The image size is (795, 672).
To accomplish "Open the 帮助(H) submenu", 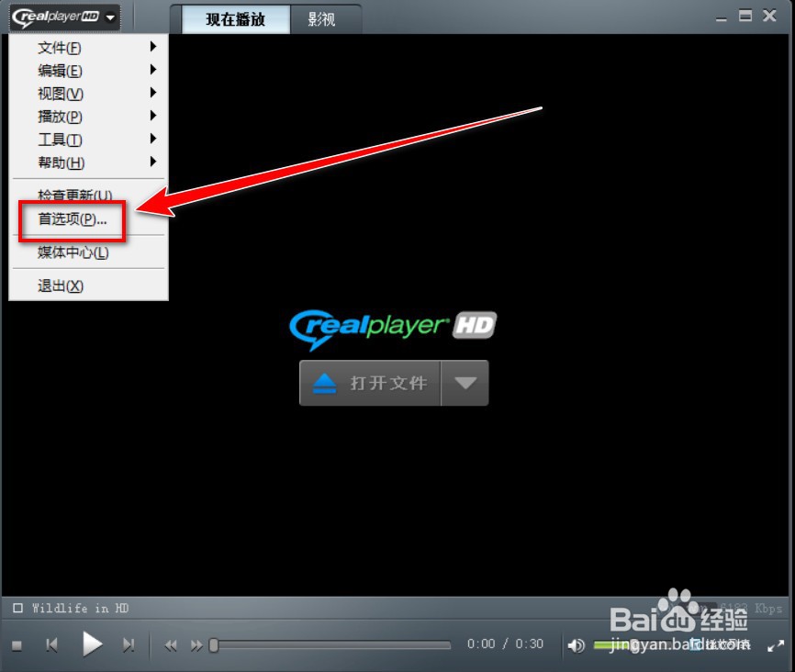I will [89, 162].
